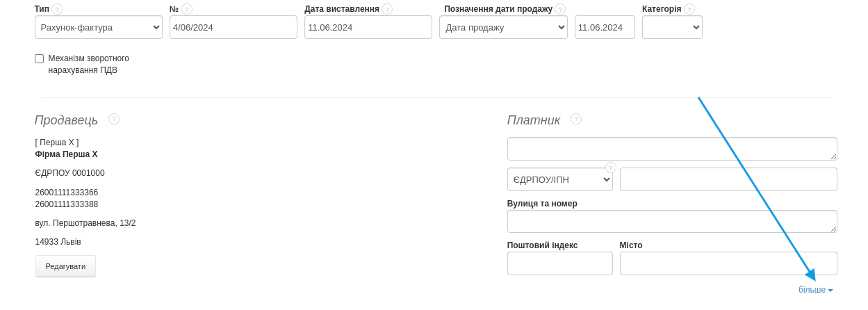Click help icon next to Дата виставлення
Screen dimensions: 868x310
pyautogui.click(x=387, y=9)
